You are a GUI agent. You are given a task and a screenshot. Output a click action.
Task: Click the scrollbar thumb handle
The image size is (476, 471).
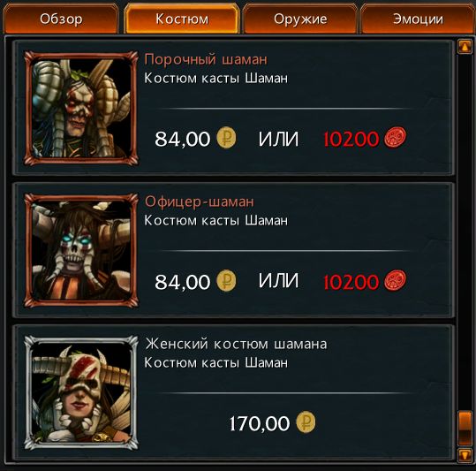[x=465, y=429]
